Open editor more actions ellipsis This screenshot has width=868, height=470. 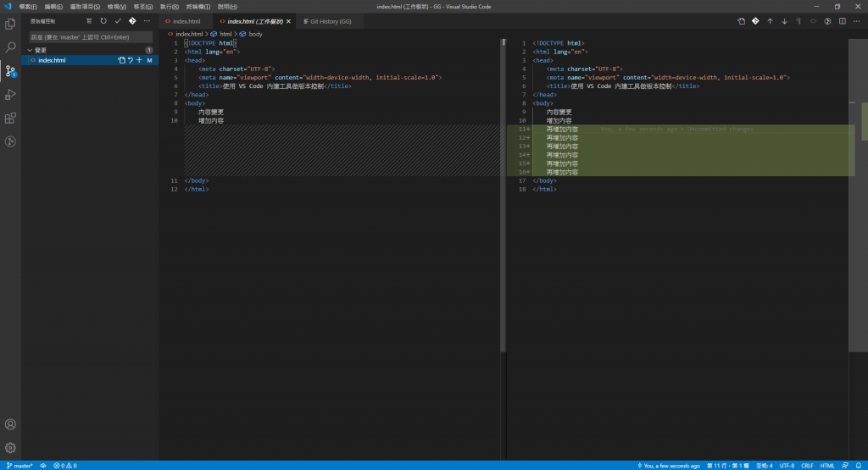click(856, 21)
